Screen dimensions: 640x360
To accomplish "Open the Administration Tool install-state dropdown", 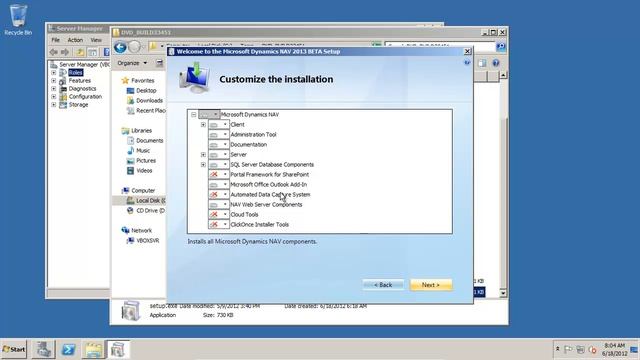I will click(x=219, y=135).
